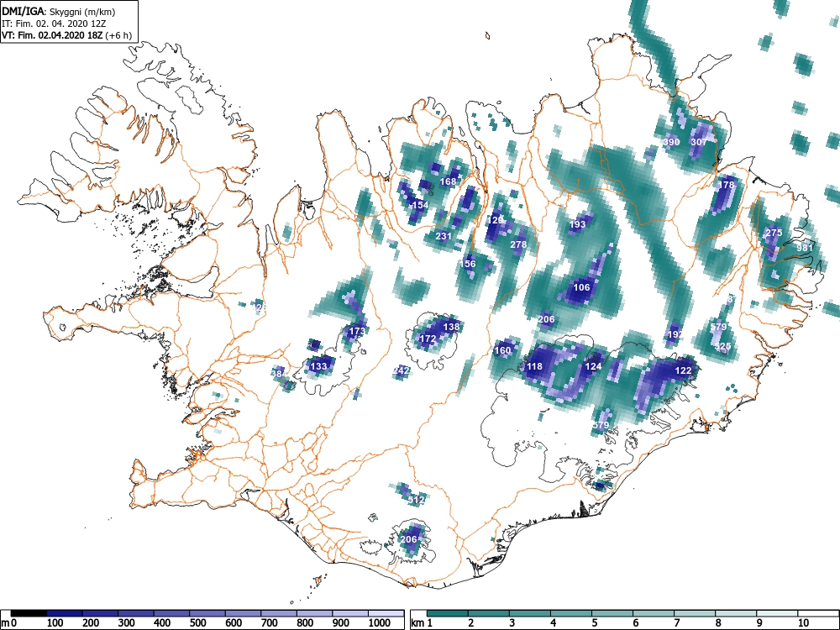840x630 pixels.
Task: Pick the darkest teal 1 km legend swatch
Action: [448, 613]
